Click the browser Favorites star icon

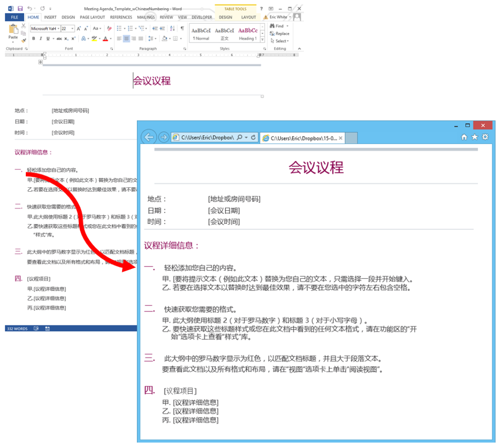point(474,137)
